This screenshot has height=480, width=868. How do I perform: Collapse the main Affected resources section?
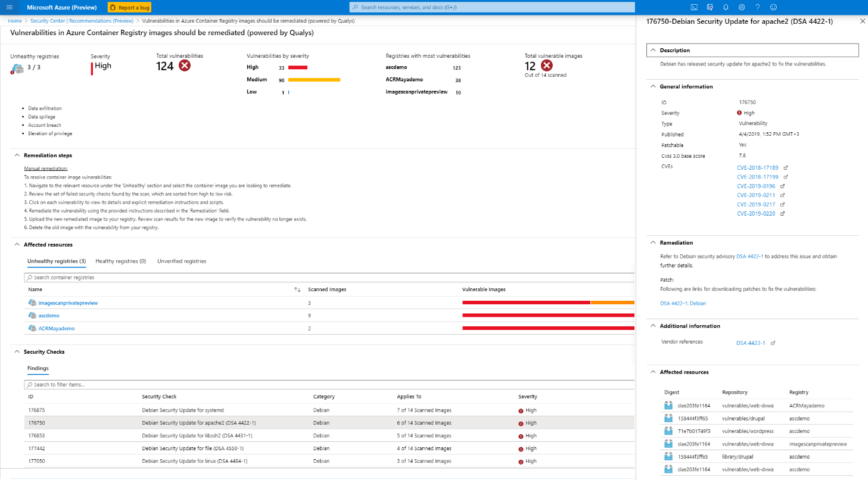pos(16,245)
